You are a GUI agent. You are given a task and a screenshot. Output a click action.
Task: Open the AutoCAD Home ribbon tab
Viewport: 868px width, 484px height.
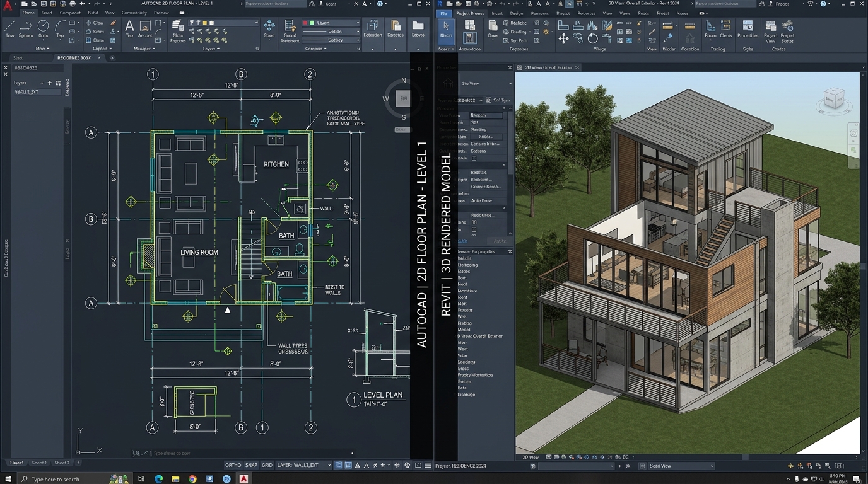(x=28, y=13)
